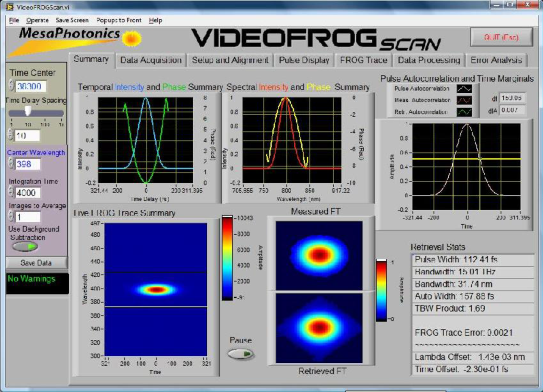Screen dimensions: 543x392
Task: Click the Spectral Intensity and Phase graph
Action: [292, 140]
